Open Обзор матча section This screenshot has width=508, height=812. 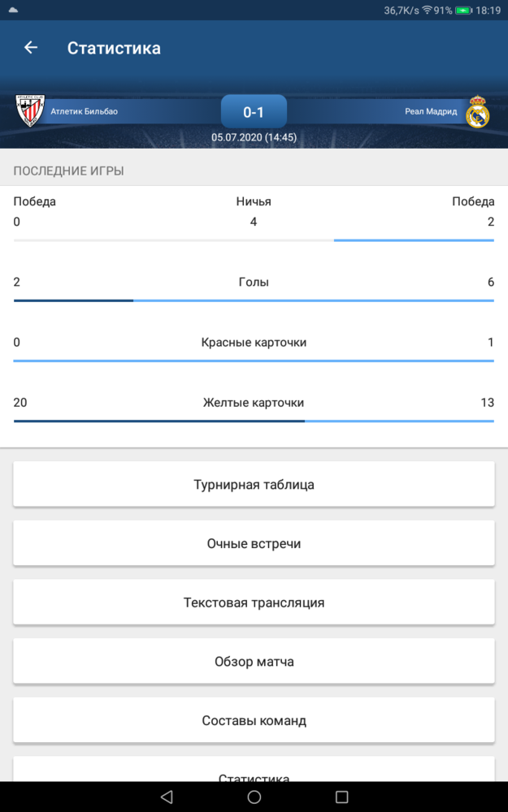point(254,661)
